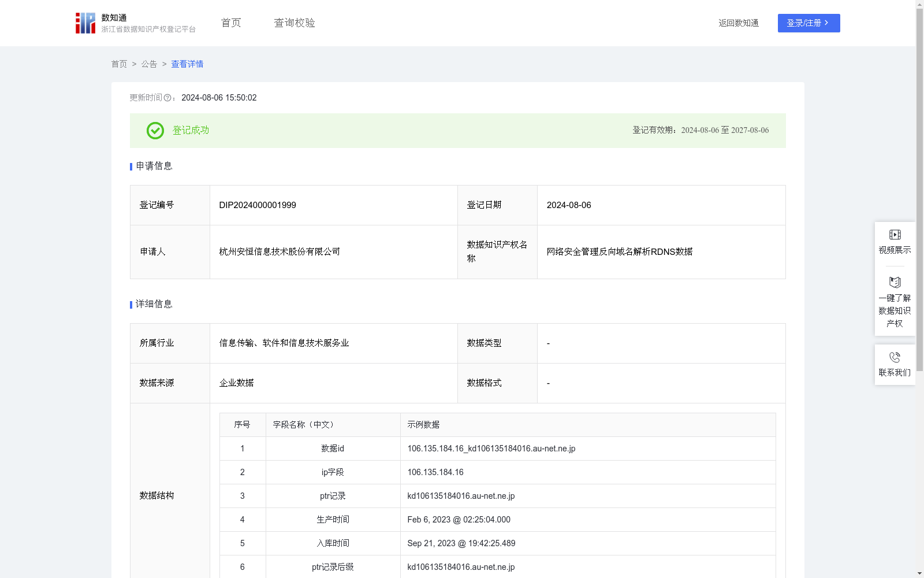
Task: Go to 公告 in the breadcrumb
Action: click(149, 64)
